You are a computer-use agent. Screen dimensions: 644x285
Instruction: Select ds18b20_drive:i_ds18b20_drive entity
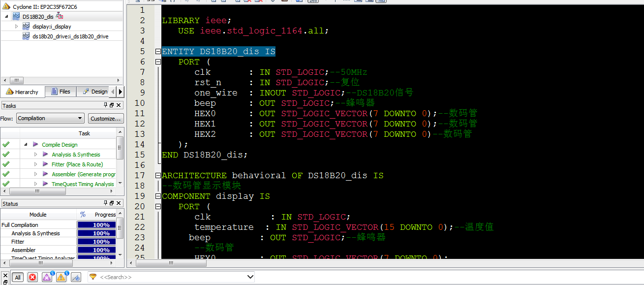pyautogui.click(x=70, y=36)
